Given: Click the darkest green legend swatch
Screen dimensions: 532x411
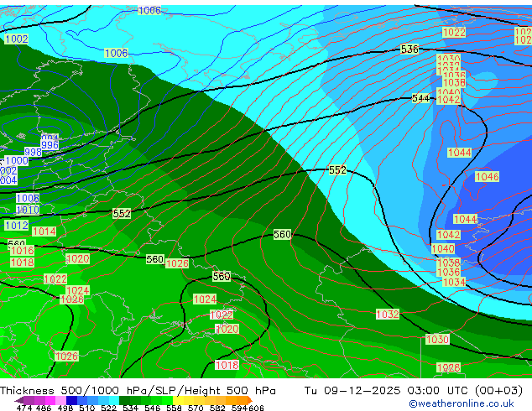Looking at the screenshot, I should tap(124, 400).
